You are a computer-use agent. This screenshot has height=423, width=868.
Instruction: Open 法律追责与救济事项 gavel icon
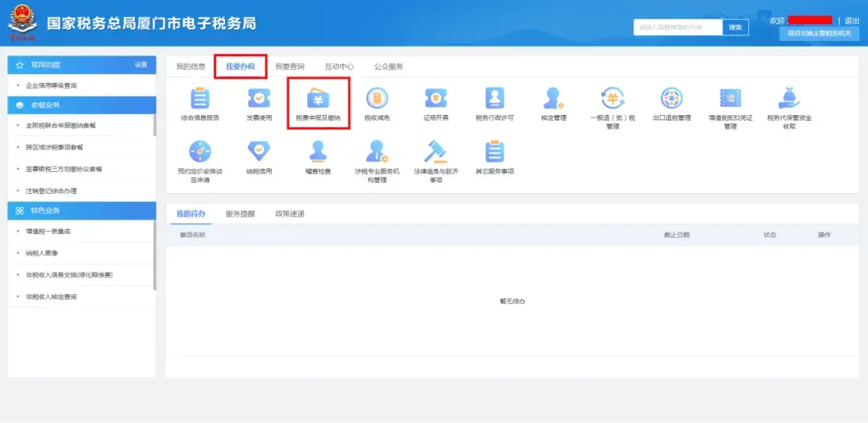pos(436,151)
